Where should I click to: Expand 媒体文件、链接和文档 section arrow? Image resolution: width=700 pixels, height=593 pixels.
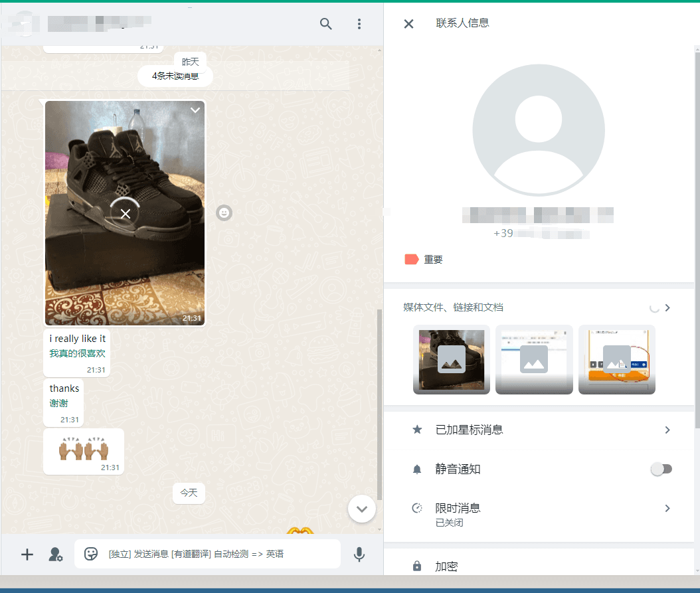[667, 307]
